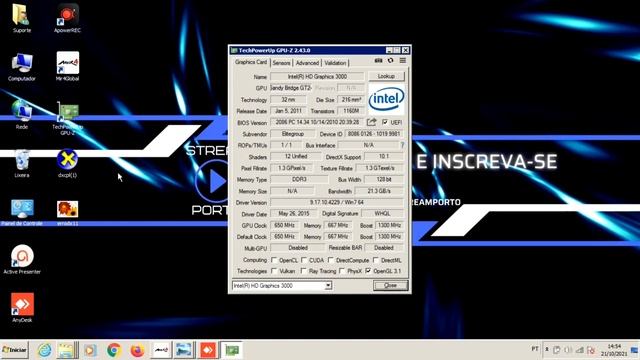The height and width of the screenshot is (360, 640).
Task: Open the AnyDesk taskbar button
Action: [x=208, y=350]
